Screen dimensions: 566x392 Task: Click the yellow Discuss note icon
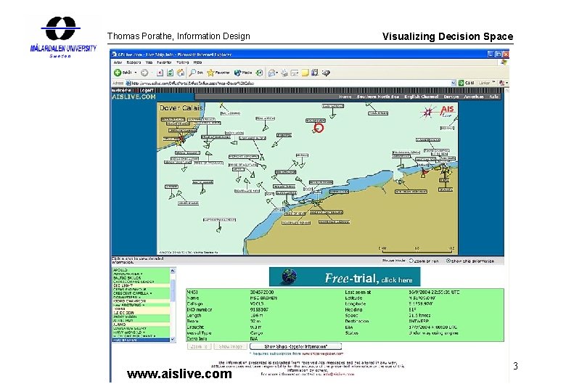tap(305, 73)
